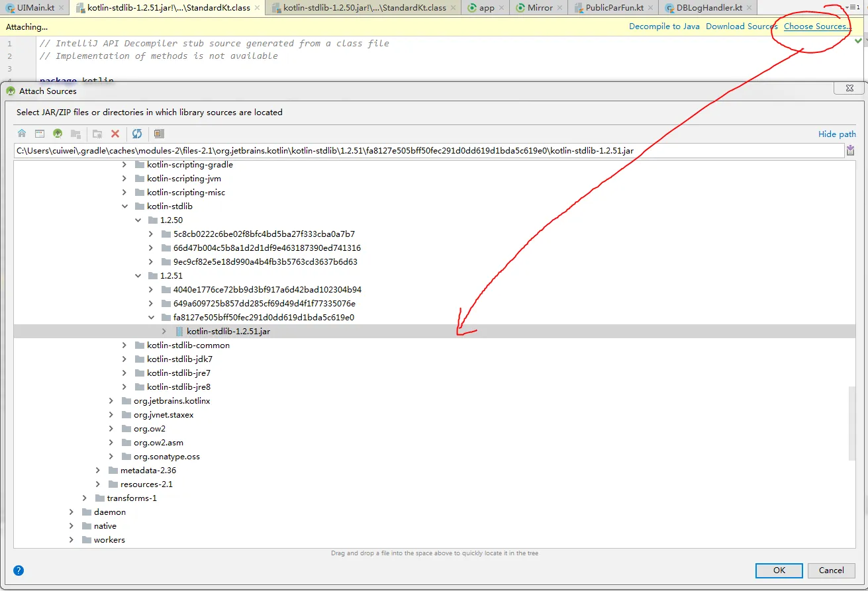Select the org.sonatype.oss folder
The height and width of the screenshot is (591, 868).
[x=166, y=456]
